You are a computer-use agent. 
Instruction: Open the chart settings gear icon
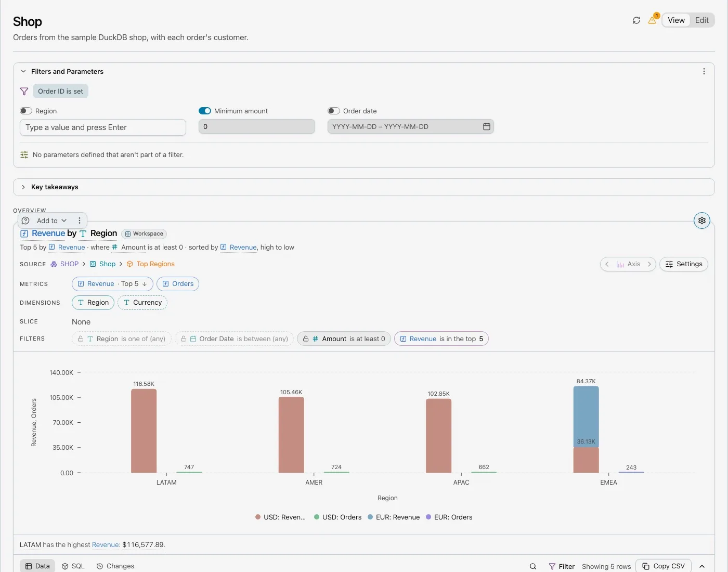tap(702, 220)
